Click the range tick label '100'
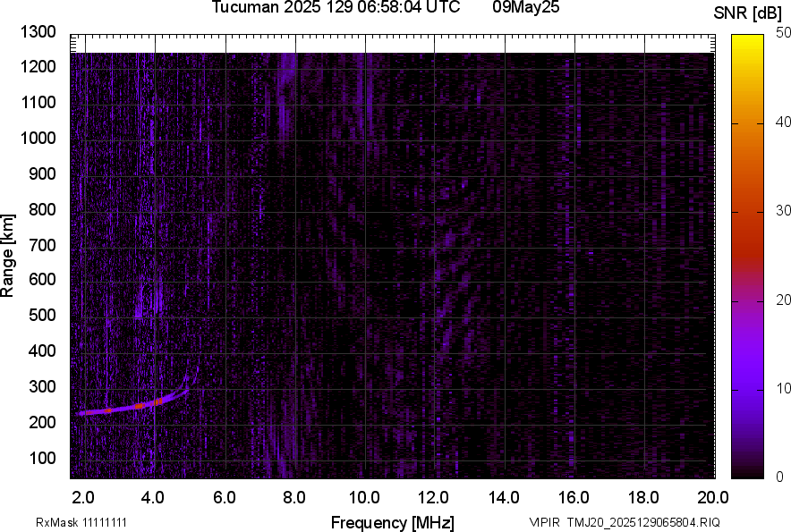 pyautogui.click(x=42, y=458)
